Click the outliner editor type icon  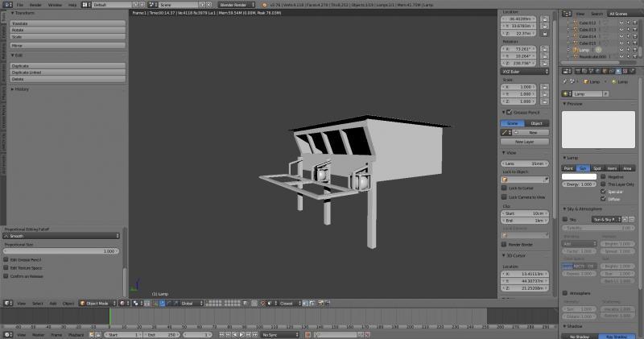click(x=568, y=14)
